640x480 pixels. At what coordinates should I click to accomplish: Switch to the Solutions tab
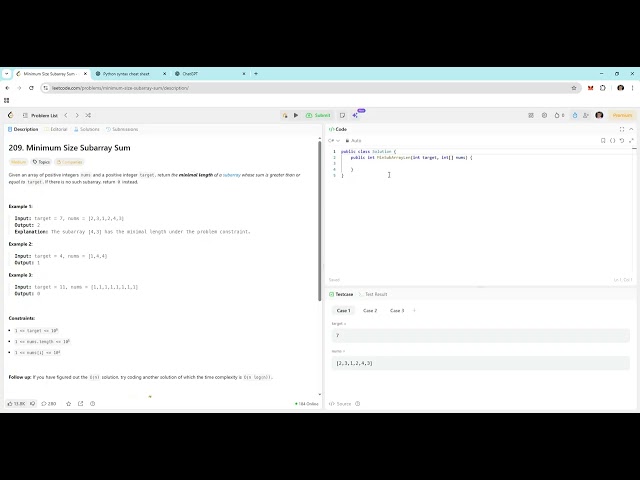87,129
